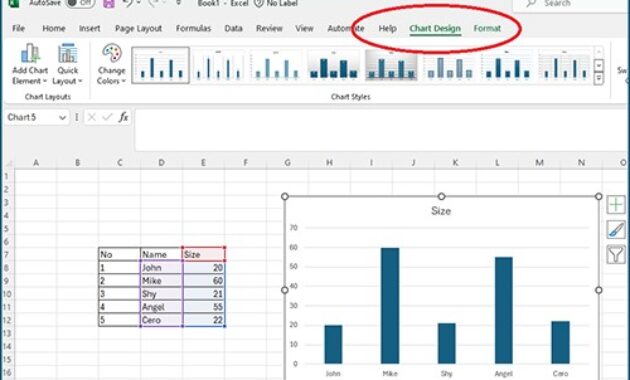Select column F header
This screenshot has height=380, width=630.
(x=245, y=163)
